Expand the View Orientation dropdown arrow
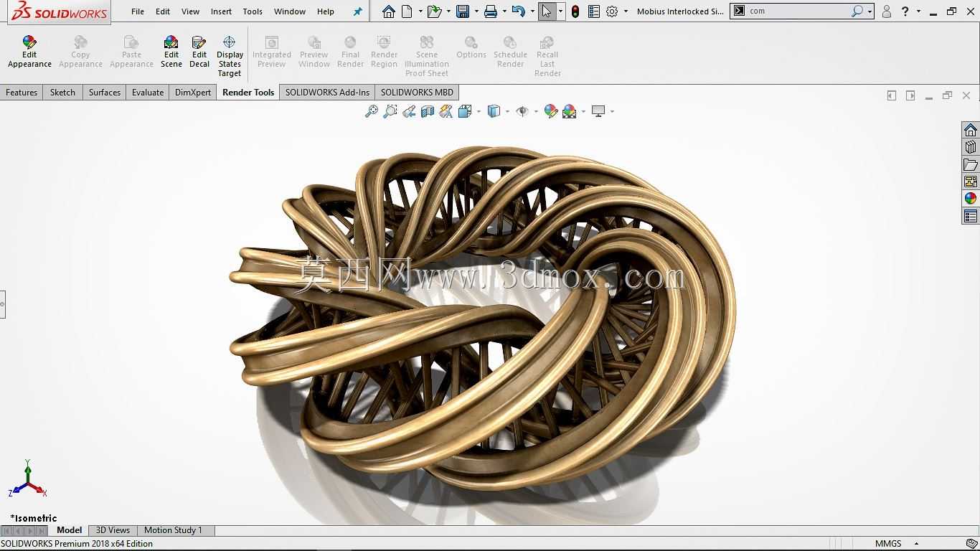 pos(479,111)
